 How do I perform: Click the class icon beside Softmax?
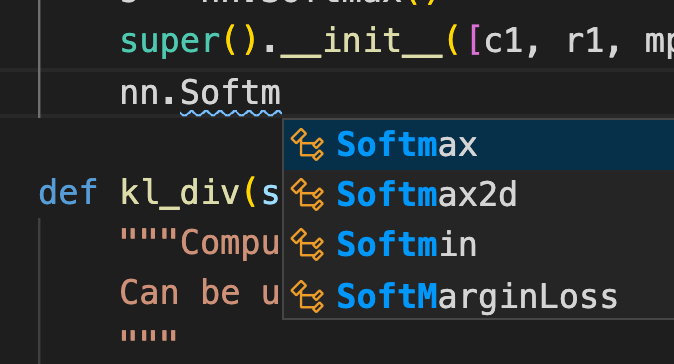pos(307,145)
